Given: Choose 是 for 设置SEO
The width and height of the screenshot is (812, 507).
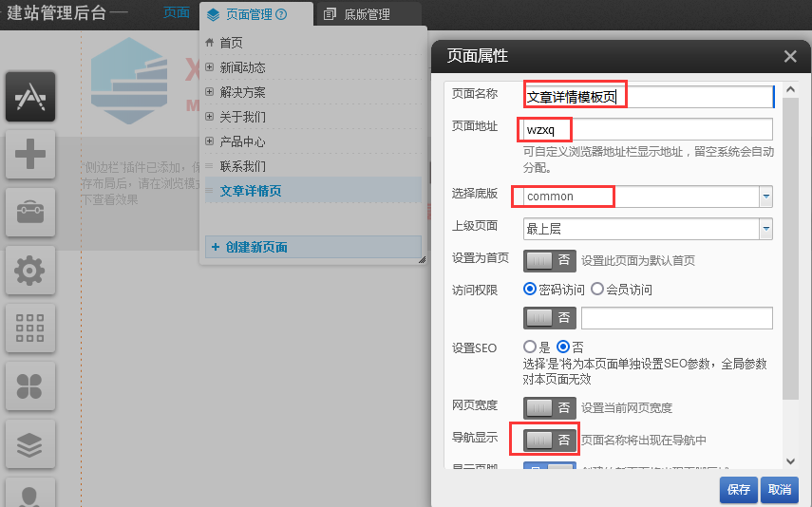Looking at the screenshot, I should pos(530,347).
